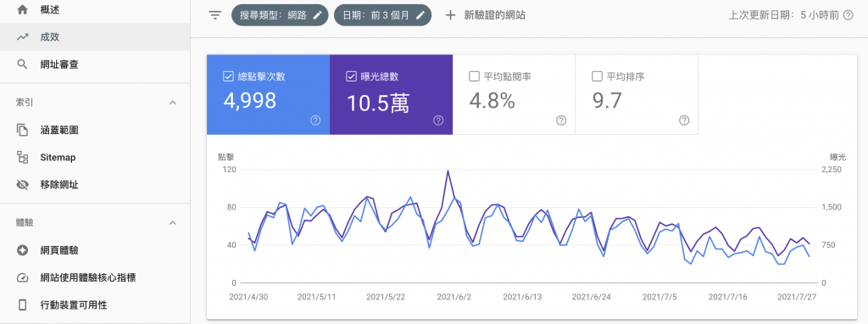Screen dimensions: 868x324
Task: Open the filter list icon
Action: (x=214, y=15)
